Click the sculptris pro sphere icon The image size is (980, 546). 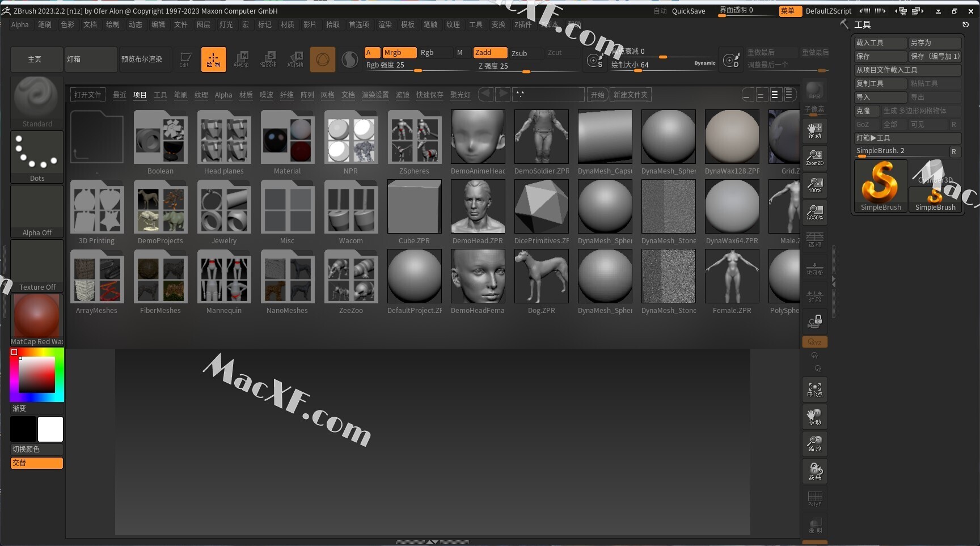pos(350,60)
